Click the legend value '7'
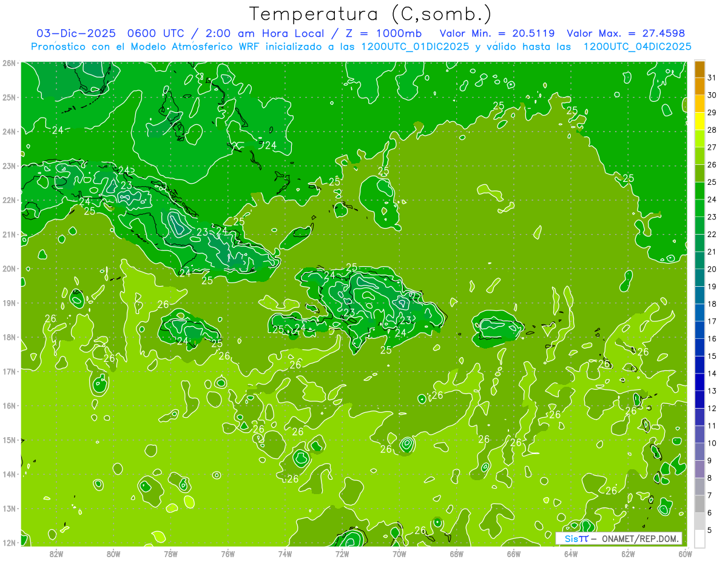 point(710,495)
